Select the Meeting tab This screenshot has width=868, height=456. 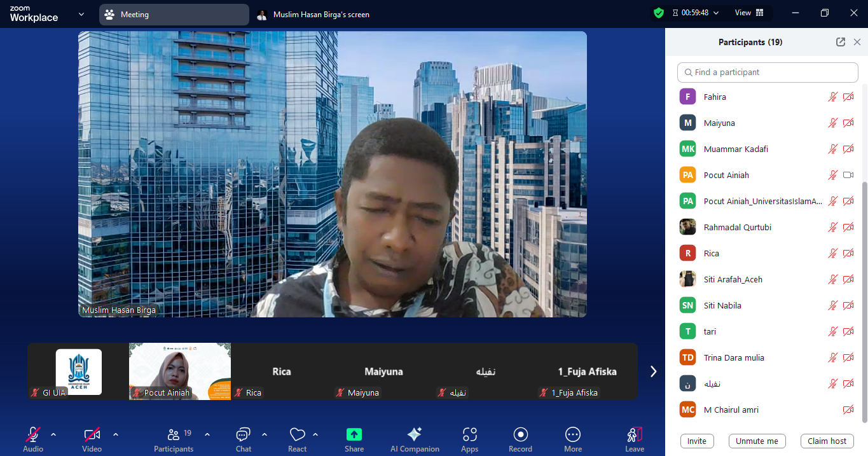coord(174,15)
